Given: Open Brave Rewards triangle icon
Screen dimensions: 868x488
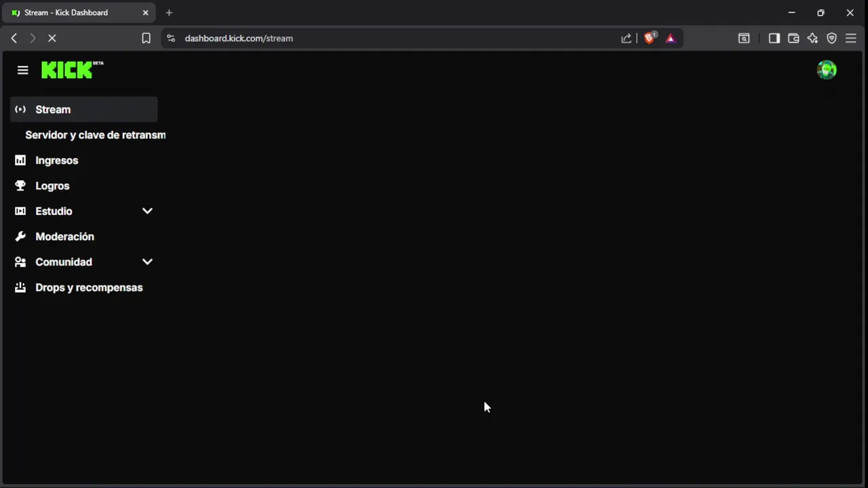Looking at the screenshot, I should tap(671, 38).
